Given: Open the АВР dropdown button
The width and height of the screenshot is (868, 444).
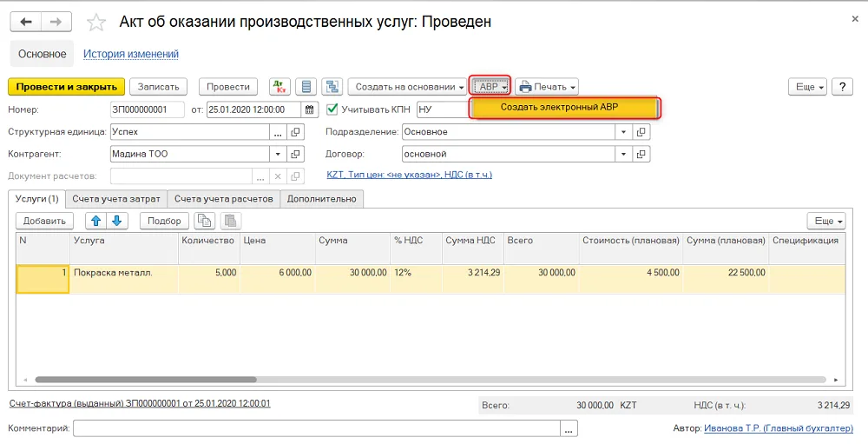Looking at the screenshot, I should coord(490,87).
